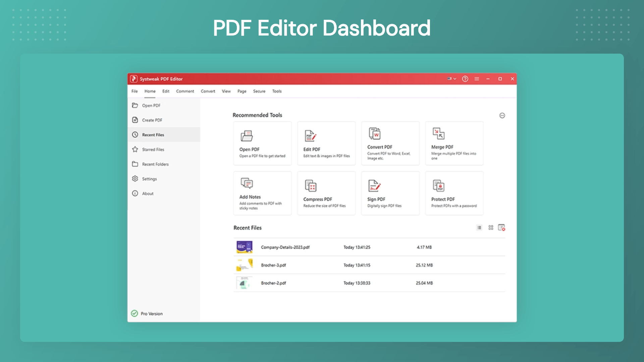
Task: Click the Convert PDF tool card icon
Action: coord(375,133)
